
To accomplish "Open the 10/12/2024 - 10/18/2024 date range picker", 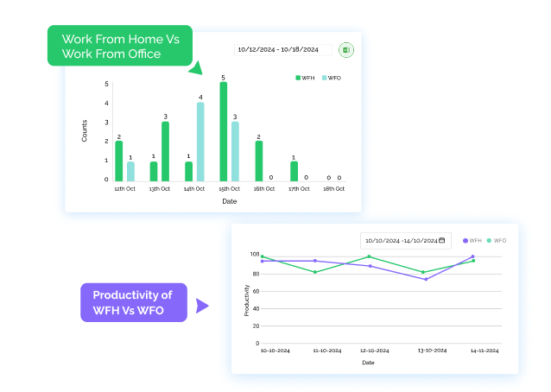I will coord(283,50).
